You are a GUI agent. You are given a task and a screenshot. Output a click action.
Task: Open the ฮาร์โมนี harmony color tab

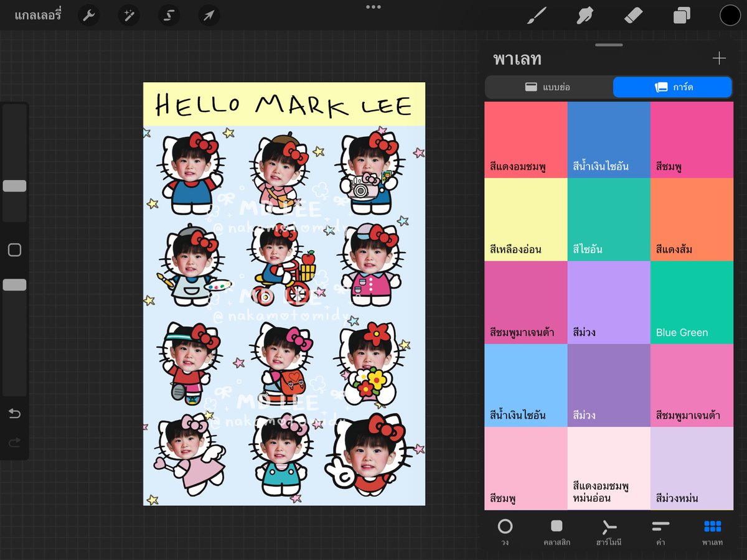click(x=608, y=533)
